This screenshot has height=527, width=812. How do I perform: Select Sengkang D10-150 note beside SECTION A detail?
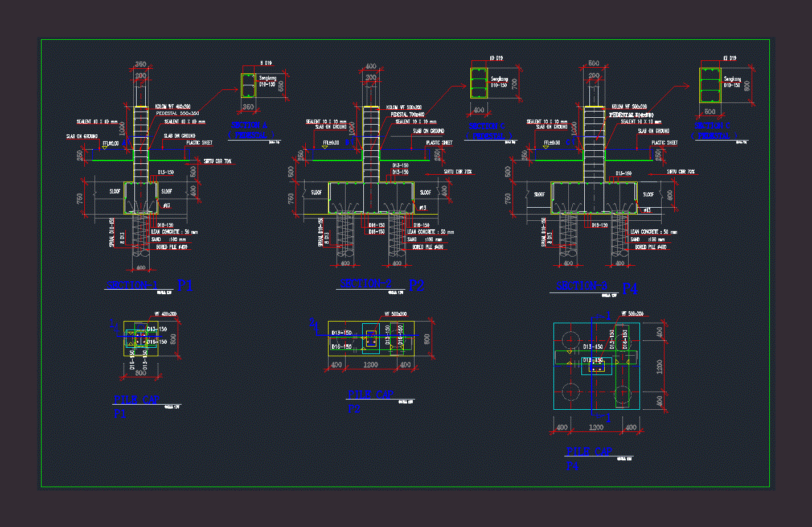point(268,81)
